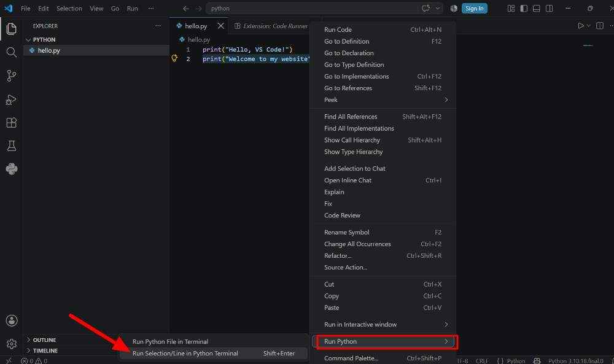Select Code Review in context menu
Viewport: 614px width, 364px height.
click(383, 215)
